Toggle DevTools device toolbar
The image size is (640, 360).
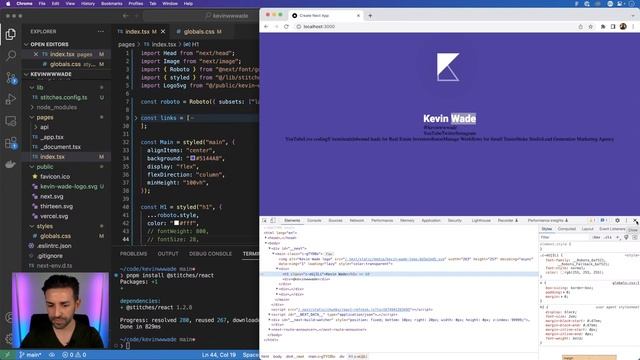click(x=273, y=220)
